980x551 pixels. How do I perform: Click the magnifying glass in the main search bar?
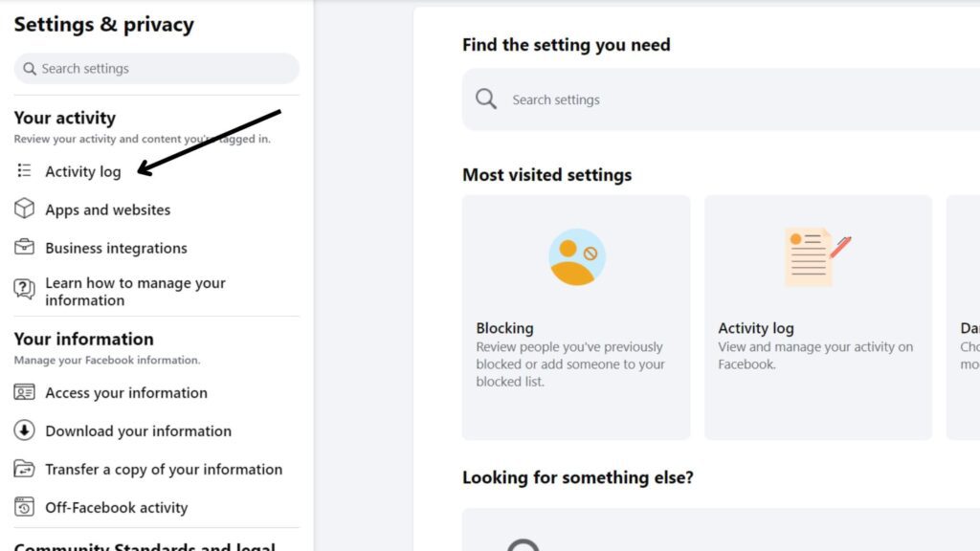[486, 99]
